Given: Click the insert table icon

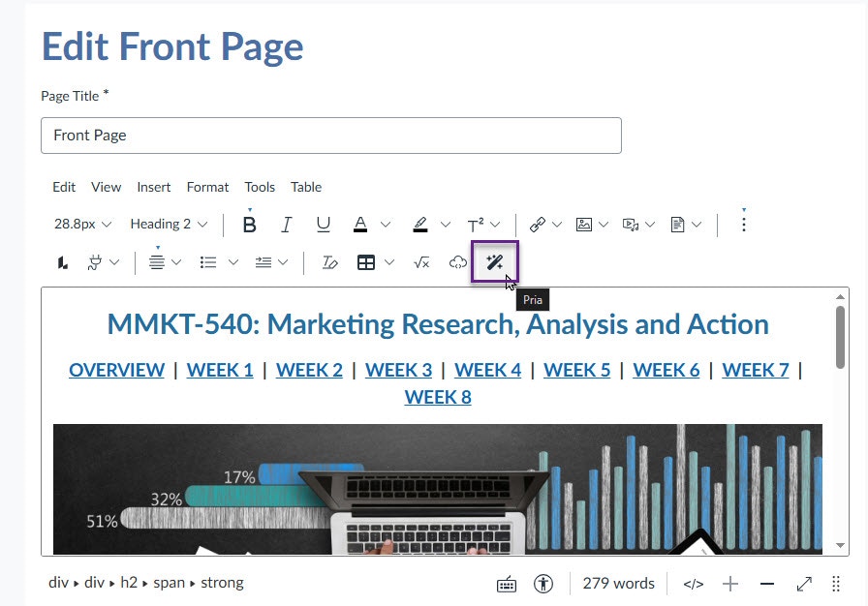Looking at the screenshot, I should tap(366, 262).
